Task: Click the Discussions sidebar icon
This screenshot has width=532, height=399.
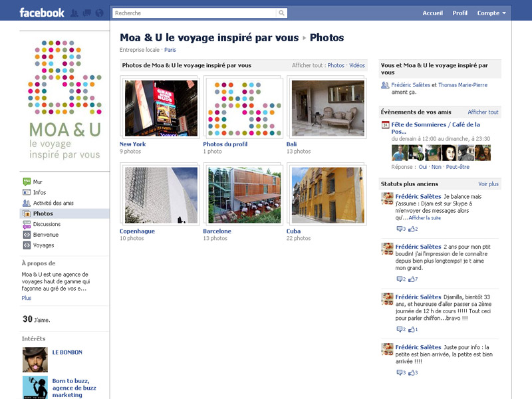Action: 27,224
